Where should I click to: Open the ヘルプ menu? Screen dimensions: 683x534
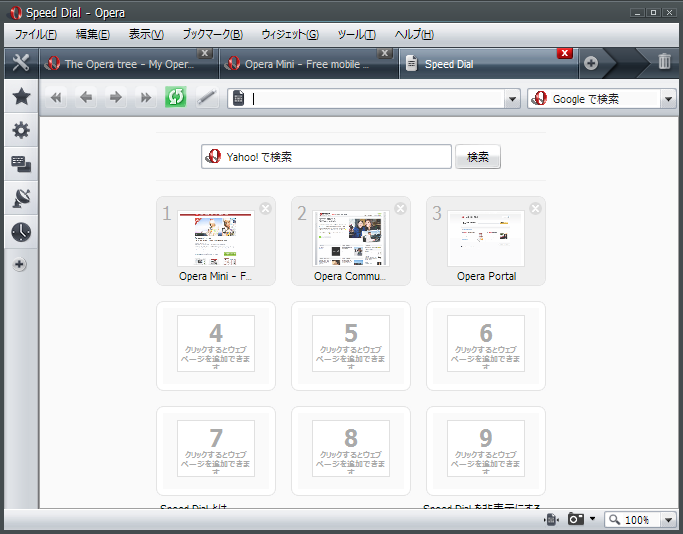[x=414, y=34]
